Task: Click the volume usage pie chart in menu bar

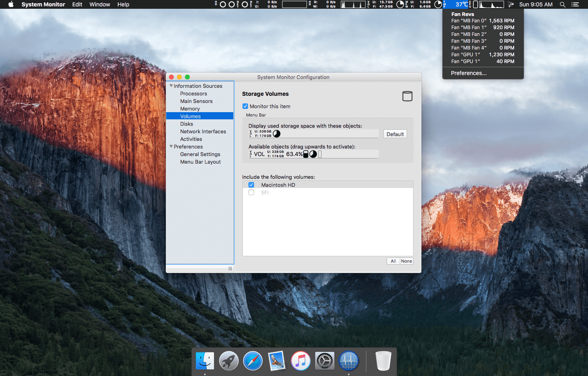Action: click(x=400, y=4)
